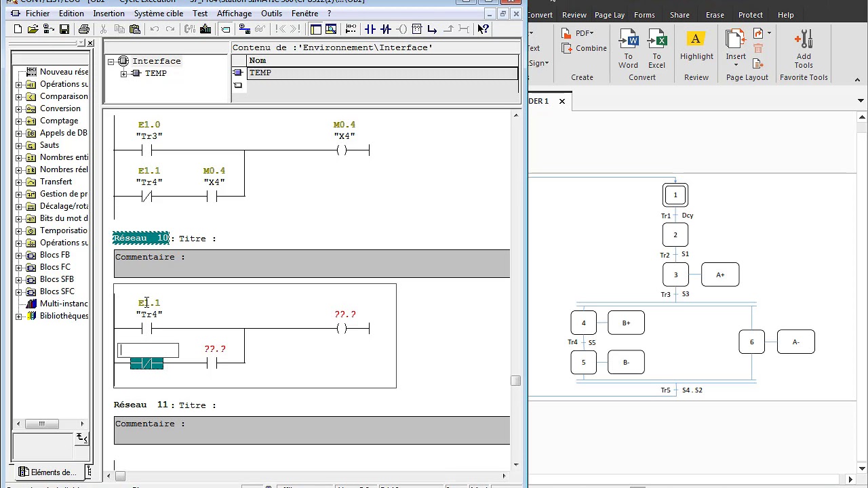This screenshot has width=868, height=488.
Task: Click the context help pointer icon
Action: [x=483, y=29]
